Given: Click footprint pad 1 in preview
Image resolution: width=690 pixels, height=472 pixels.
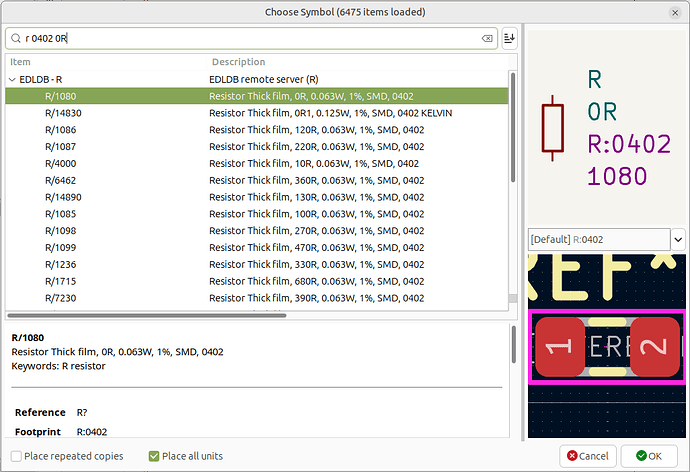Looking at the screenshot, I should point(561,347).
